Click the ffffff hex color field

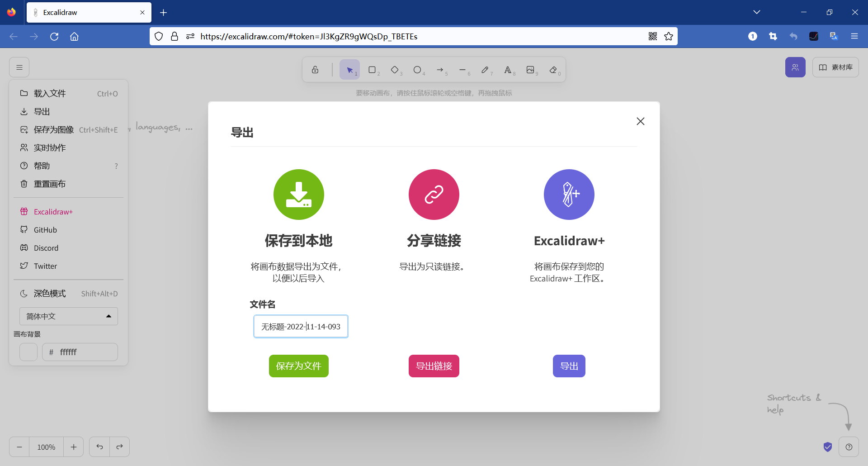(x=80, y=352)
